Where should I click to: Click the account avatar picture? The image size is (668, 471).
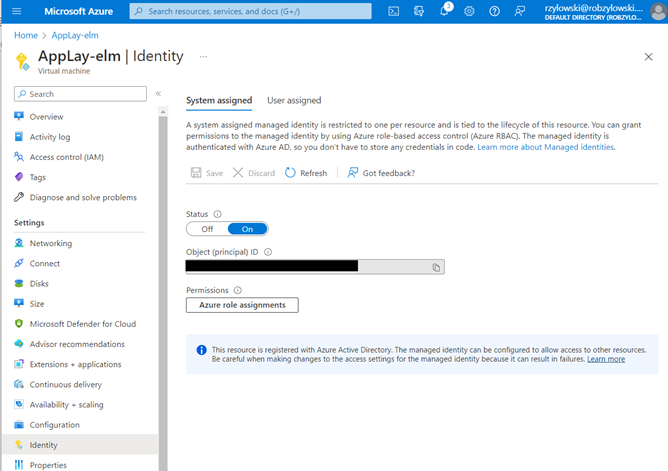coord(659,11)
